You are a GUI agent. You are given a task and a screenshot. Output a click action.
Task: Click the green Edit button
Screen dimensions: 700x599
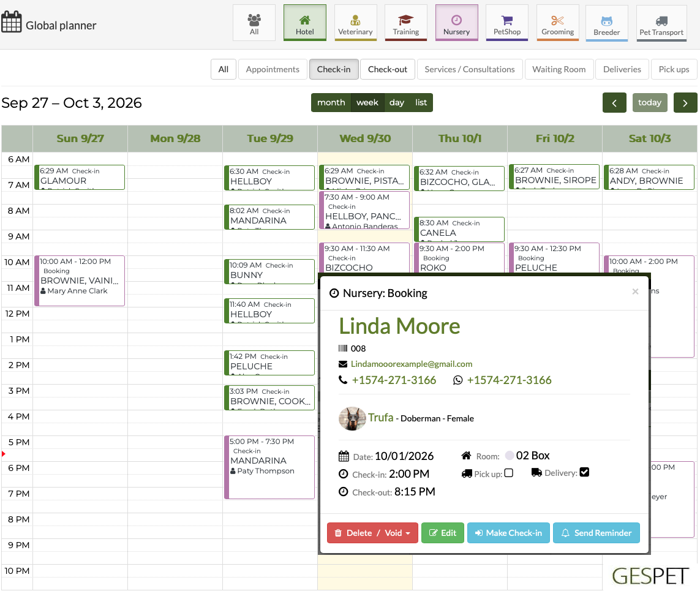442,533
